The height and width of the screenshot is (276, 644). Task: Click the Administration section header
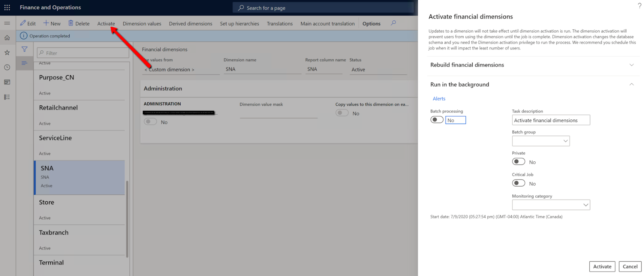point(279,89)
